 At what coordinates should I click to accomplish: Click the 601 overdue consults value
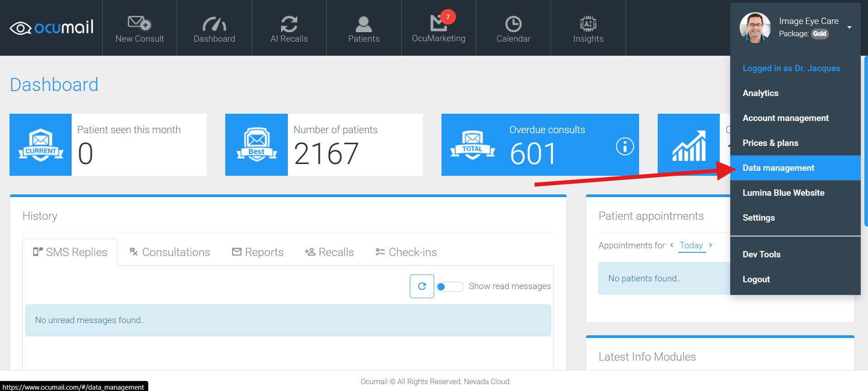click(533, 154)
